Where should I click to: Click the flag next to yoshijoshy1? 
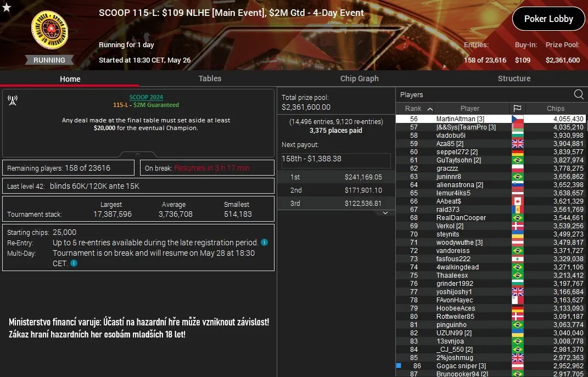pyautogui.click(x=518, y=292)
